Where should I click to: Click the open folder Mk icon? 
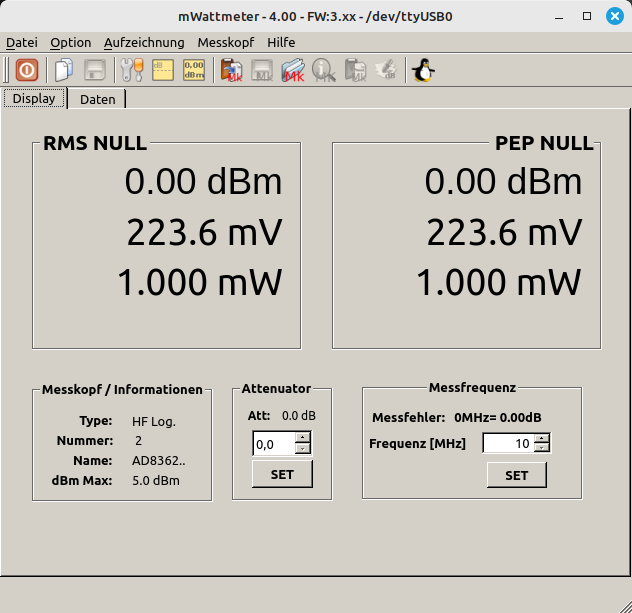click(292, 70)
